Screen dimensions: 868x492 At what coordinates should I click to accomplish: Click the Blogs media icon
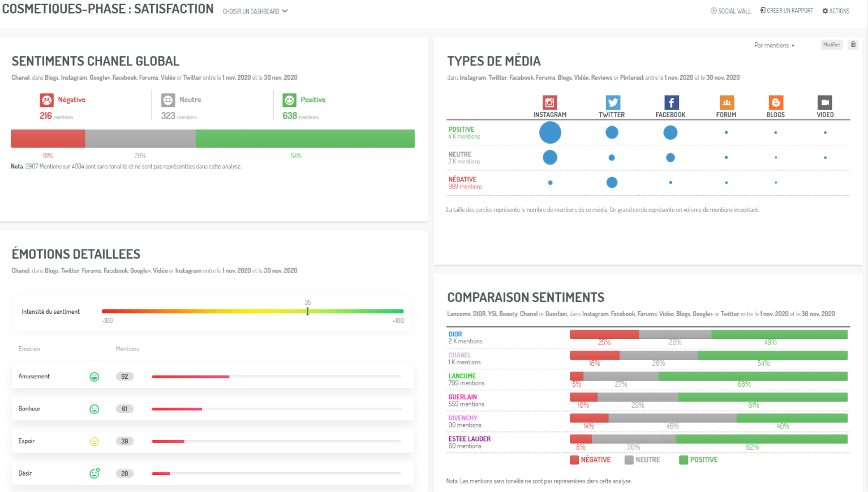tap(776, 102)
